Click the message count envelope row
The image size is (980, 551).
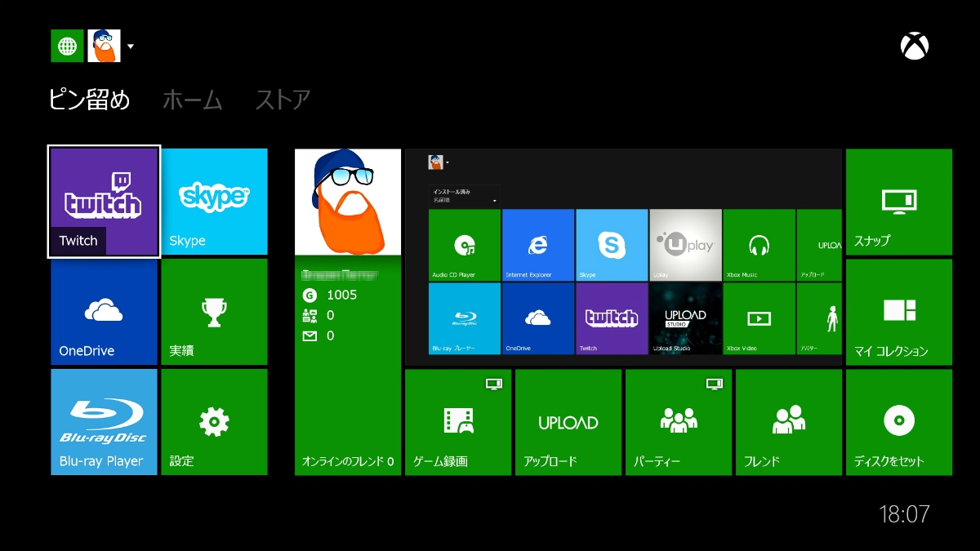318,335
